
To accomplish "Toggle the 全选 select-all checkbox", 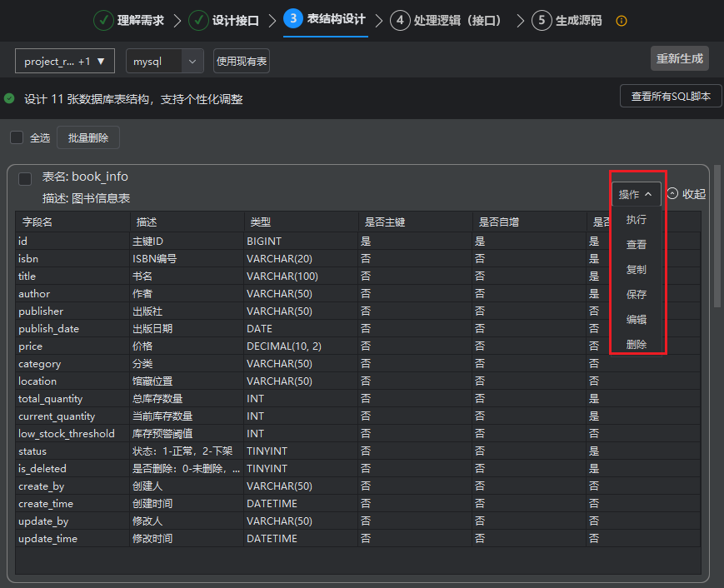I will (17, 137).
